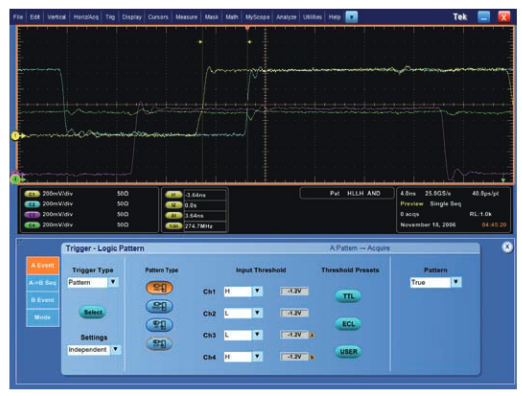Viewport: 522px width, 396px height.
Task: Click the yellow C1 channel badge
Action: pyautogui.click(x=32, y=194)
